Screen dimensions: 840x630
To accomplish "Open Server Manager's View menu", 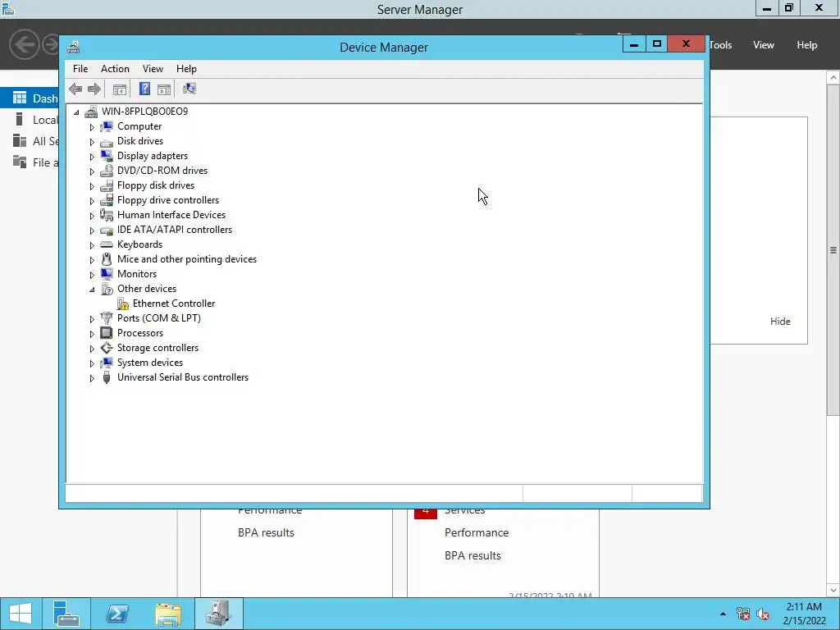I will tap(764, 45).
